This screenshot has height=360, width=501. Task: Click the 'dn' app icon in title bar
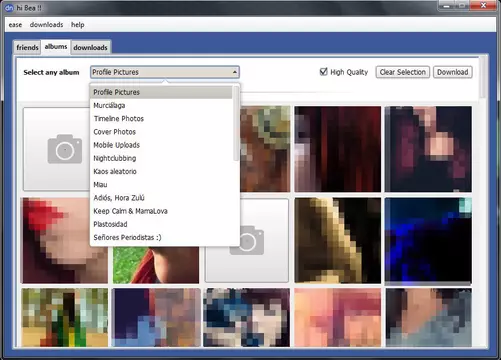(x=9, y=8)
